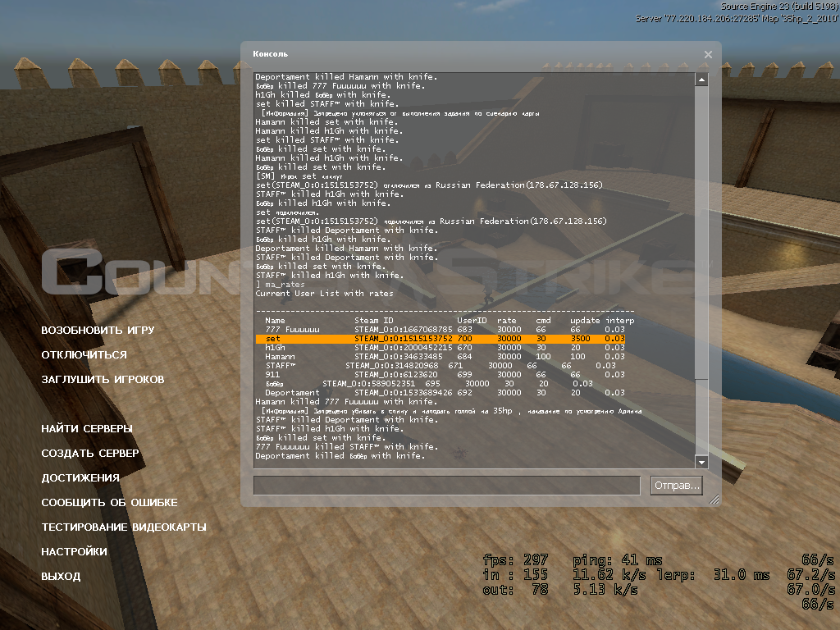Click the 'Steam ID' column header
This screenshot has width=840, height=630.
click(373, 321)
